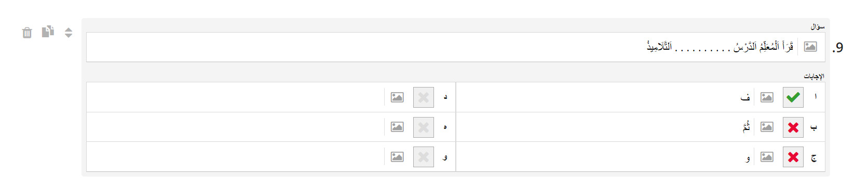The width and height of the screenshot is (868, 189).
Task: Insert an image for answer د
Action: [x=397, y=97]
